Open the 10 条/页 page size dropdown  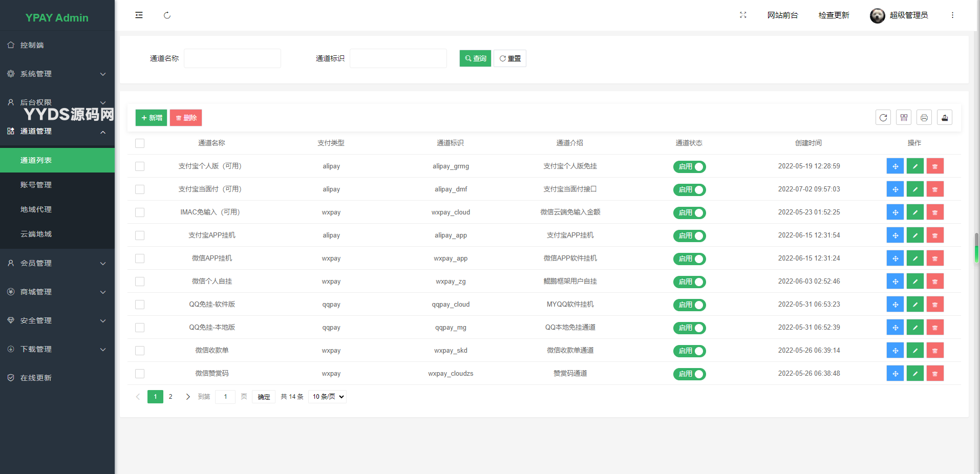click(328, 397)
